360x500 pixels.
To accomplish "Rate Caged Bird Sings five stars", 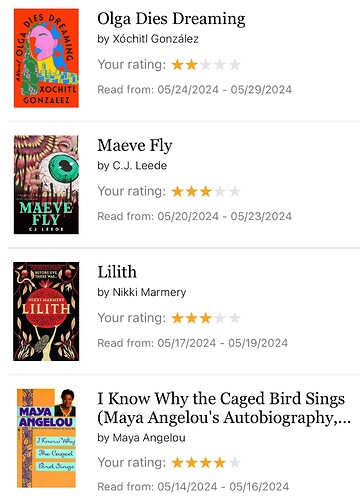I will 234,462.
